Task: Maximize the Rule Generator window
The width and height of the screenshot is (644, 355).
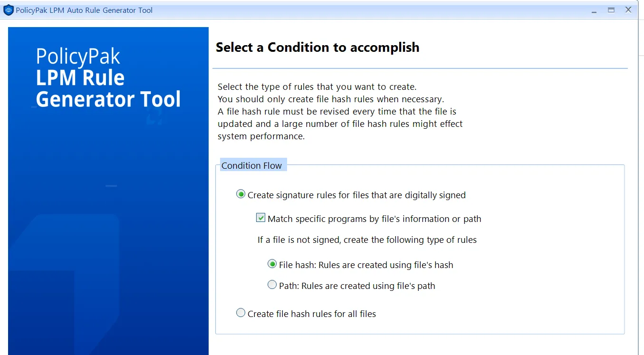Action: (611, 10)
